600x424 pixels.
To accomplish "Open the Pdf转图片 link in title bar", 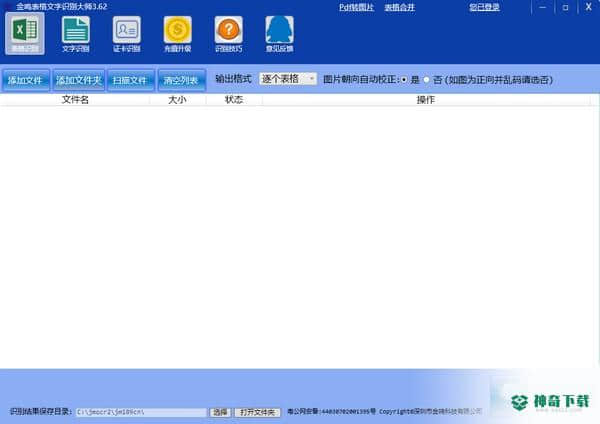I will [x=356, y=7].
